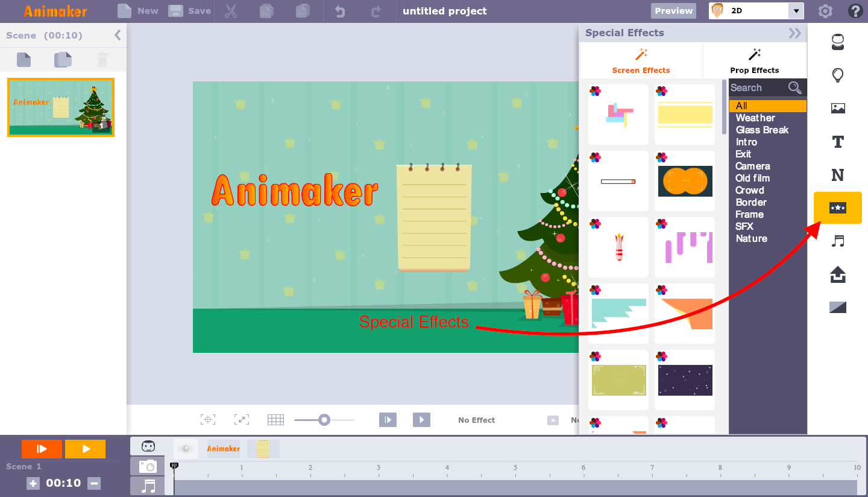Click the center stage crosshair icon
Image resolution: width=868 pixels, height=497 pixels.
pyautogui.click(x=208, y=420)
